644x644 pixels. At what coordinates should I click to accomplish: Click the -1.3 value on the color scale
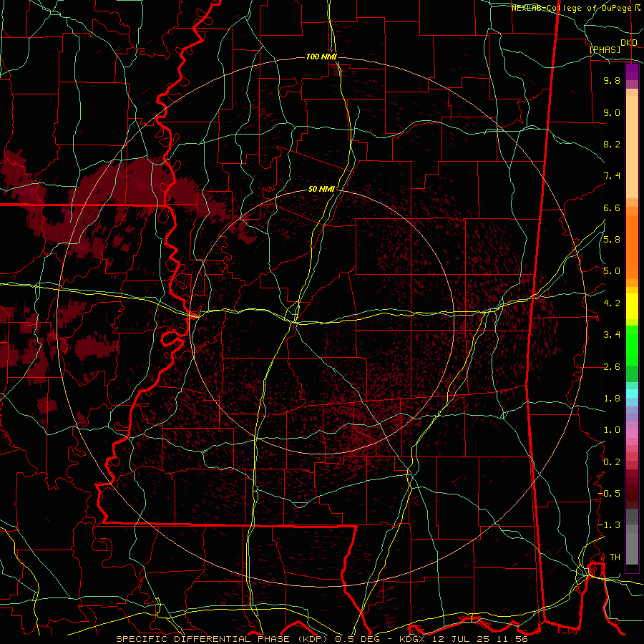pos(609,525)
